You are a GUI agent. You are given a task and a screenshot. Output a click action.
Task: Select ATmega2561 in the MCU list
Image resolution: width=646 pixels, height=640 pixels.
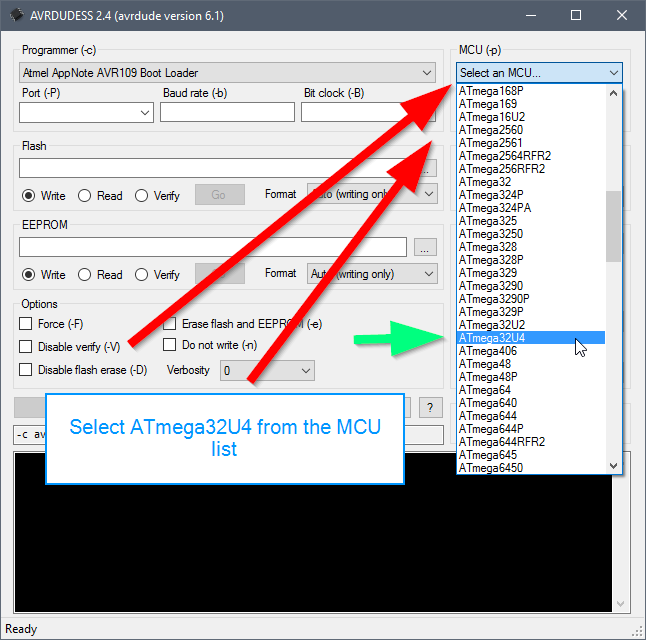[531, 143]
